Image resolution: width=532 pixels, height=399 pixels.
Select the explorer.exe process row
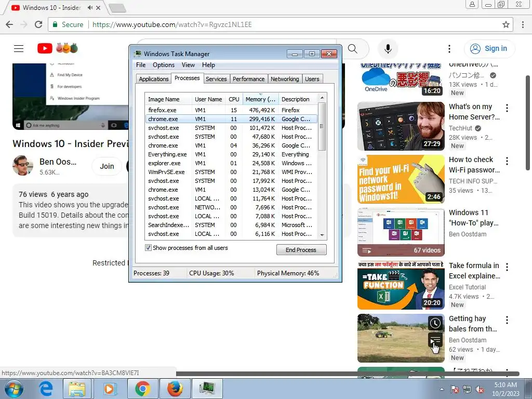click(x=231, y=163)
